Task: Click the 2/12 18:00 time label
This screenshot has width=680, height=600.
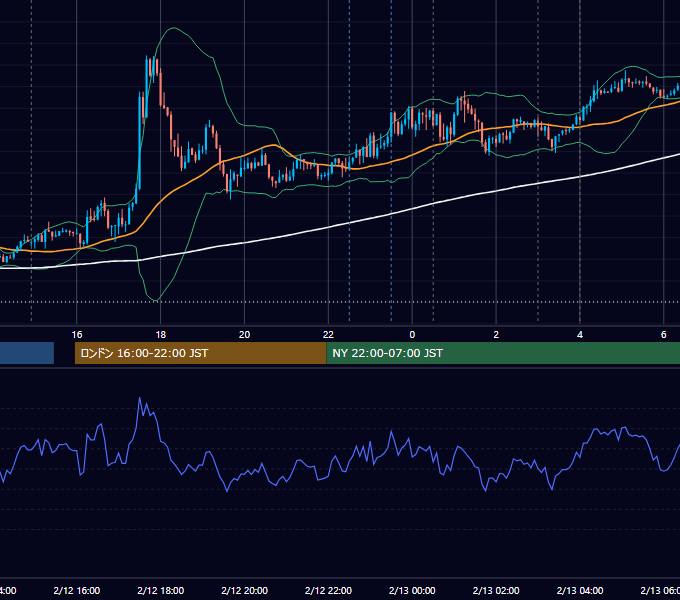Action: click(x=160, y=590)
